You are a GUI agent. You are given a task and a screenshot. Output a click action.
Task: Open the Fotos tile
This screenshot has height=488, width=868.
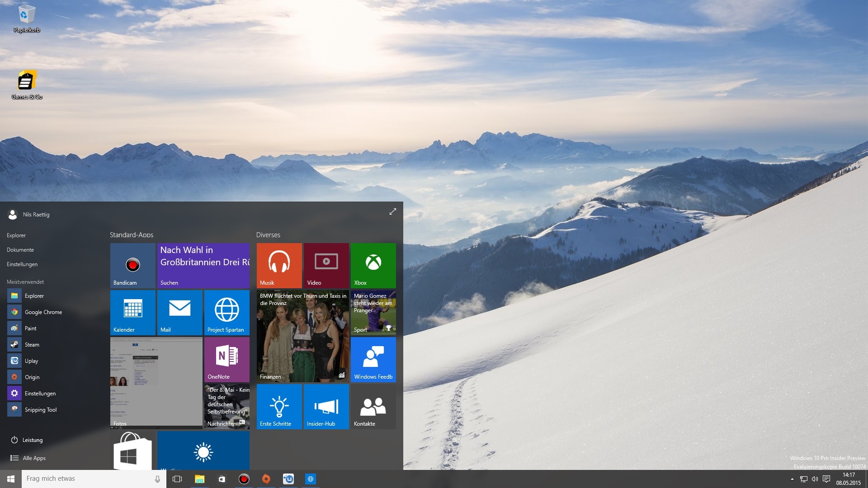click(156, 383)
